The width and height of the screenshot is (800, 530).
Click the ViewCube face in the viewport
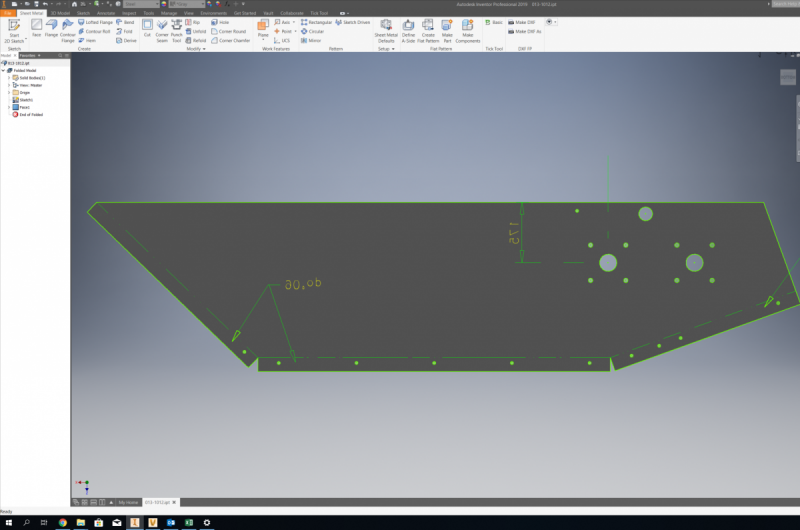pyautogui.click(x=788, y=77)
